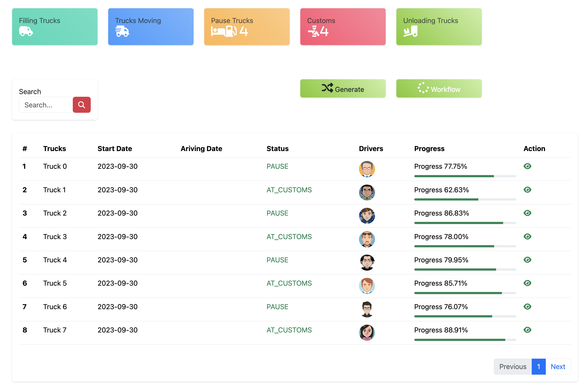The height and width of the screenshot is (387, 588).
Task: Select page 1 in the pagination
Action: tap(539, 367)
